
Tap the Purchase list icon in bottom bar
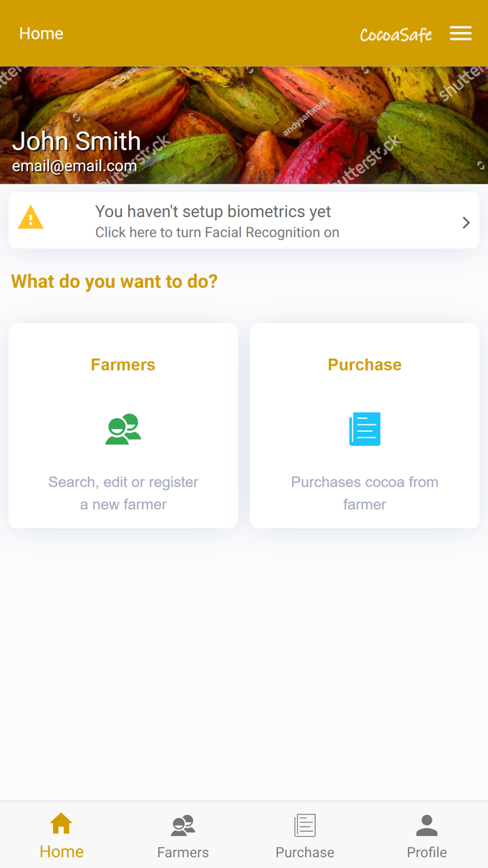click(305, 825)
